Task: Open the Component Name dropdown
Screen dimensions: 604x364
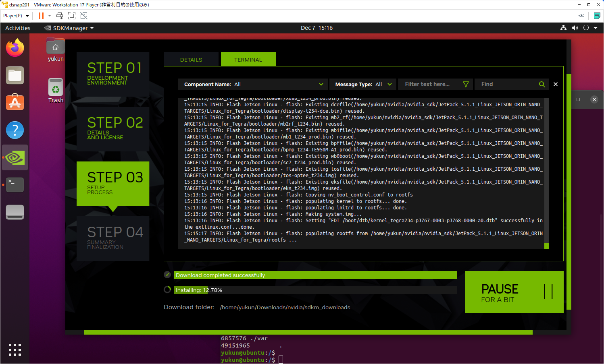Action: click(x=252, y=84)
